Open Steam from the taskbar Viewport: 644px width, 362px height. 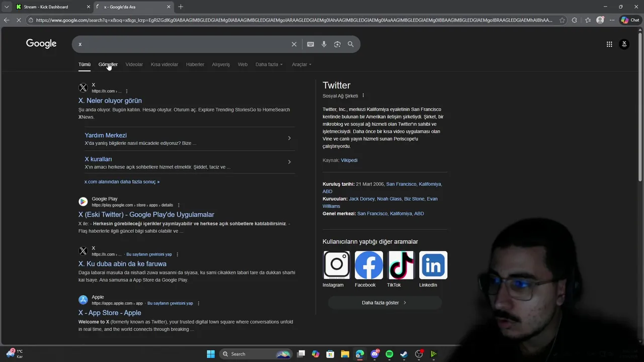point(404,354)
